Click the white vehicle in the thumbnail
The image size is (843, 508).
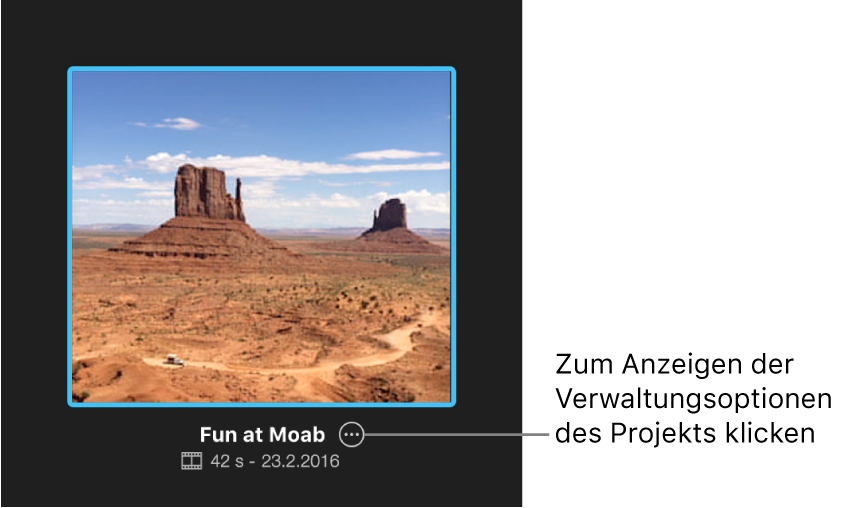pyautogui.click(x=173, y=360)
